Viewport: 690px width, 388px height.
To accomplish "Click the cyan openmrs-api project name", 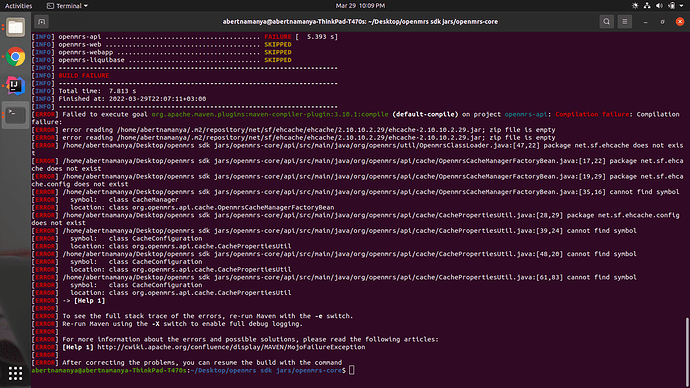I will tap(526, 114).
